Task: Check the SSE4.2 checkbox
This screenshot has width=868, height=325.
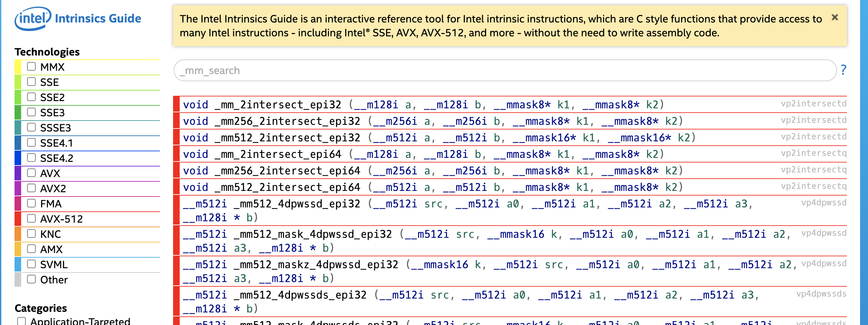Action: pos(31,158)
